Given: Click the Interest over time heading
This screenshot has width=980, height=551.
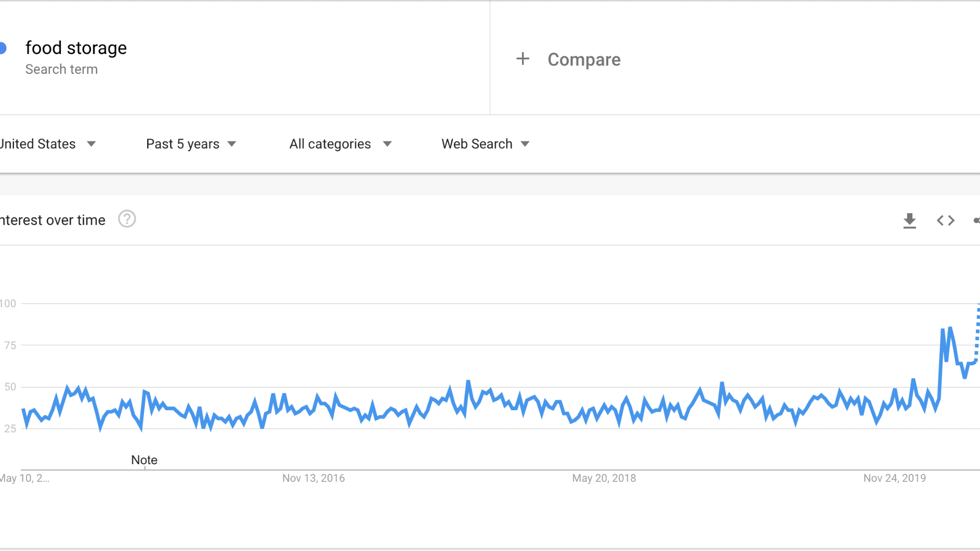Looking at the screenshot, I should point(53,220).
